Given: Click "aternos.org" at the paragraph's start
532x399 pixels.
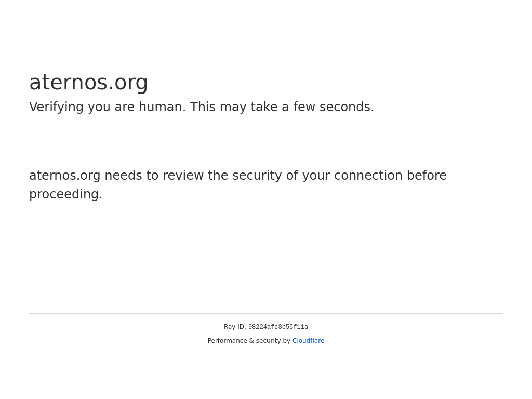Looking at the screenshot, I should (x=64, y=176).
